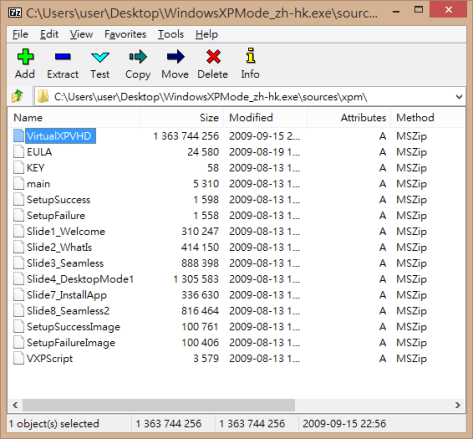473x439 pixels.
Task: Minimize the 7-Zip window
Action: tap(396, 11)
